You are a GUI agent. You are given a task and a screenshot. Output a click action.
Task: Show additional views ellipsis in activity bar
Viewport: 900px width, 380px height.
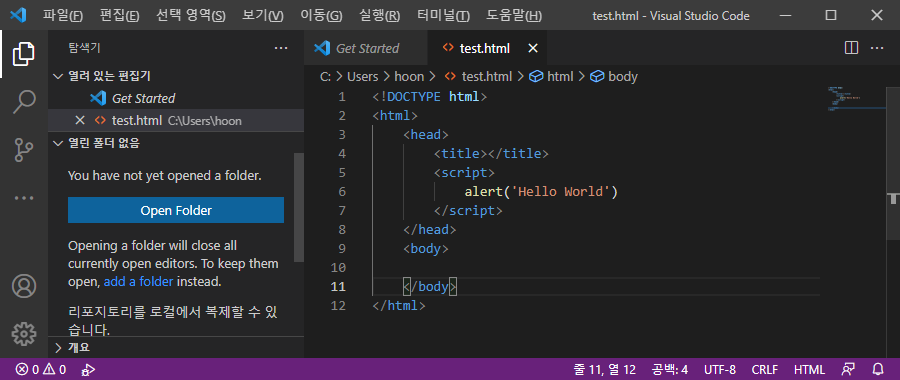tap(24, 198)
